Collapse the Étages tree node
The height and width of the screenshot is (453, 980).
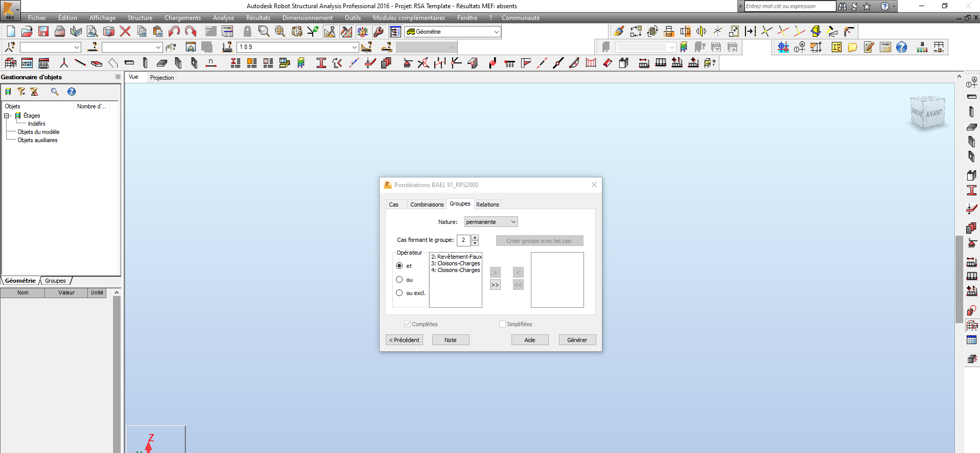point(7,116)
